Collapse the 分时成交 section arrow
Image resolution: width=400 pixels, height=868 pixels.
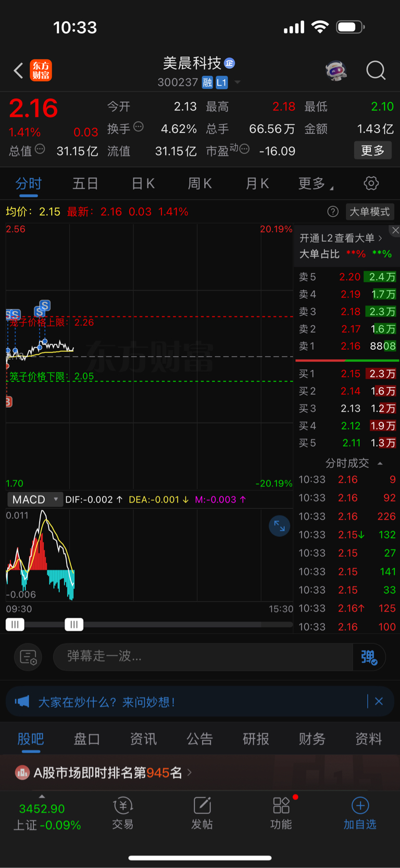point(380,463)
